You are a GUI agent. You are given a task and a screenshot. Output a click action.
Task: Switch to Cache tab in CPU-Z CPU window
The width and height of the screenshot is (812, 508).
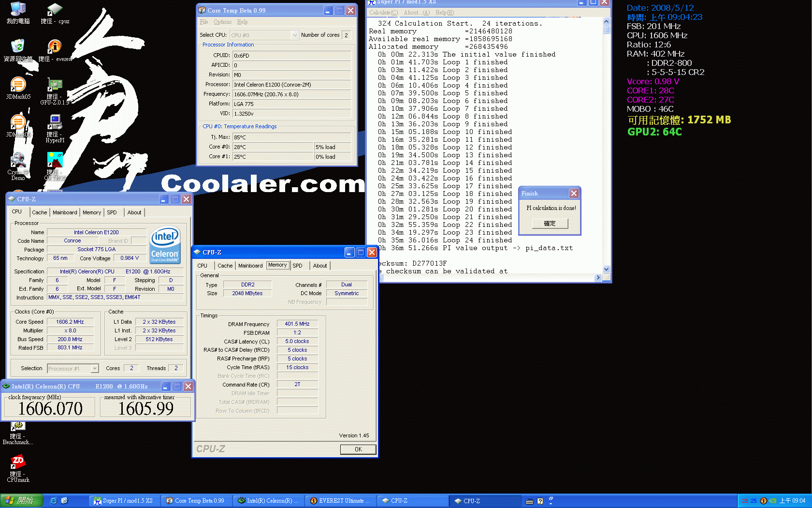40,212
